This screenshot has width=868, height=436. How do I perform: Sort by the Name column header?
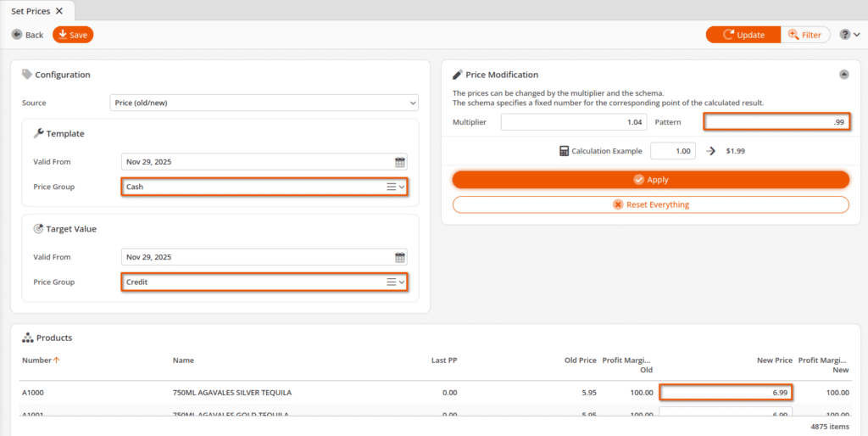(x=183, y=361)
